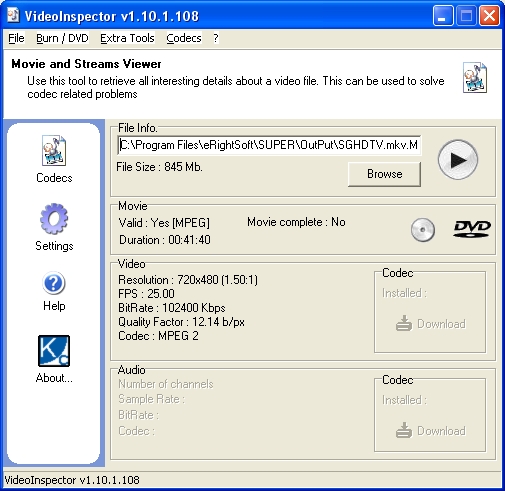Click the status bar 'VideoInspector v1.10.1.108' text
The image size is (505, 491).
click(72, 480)
